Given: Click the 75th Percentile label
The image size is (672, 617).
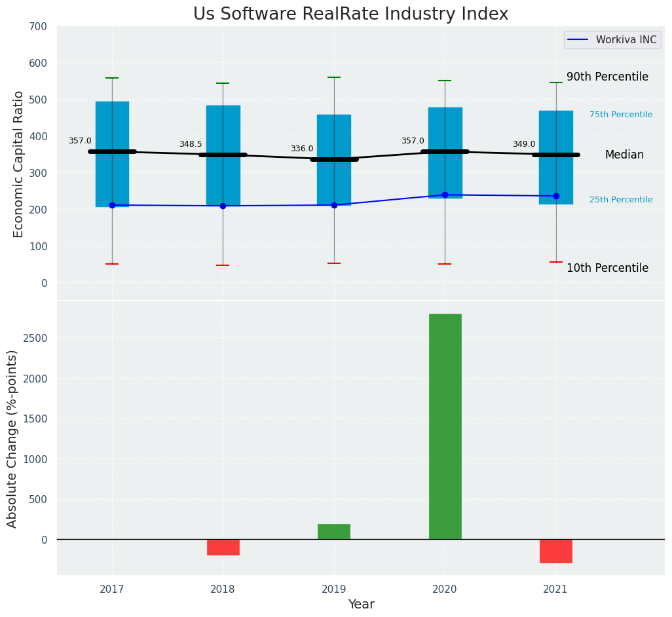Looking at the screenshot, I should point(621,115).
